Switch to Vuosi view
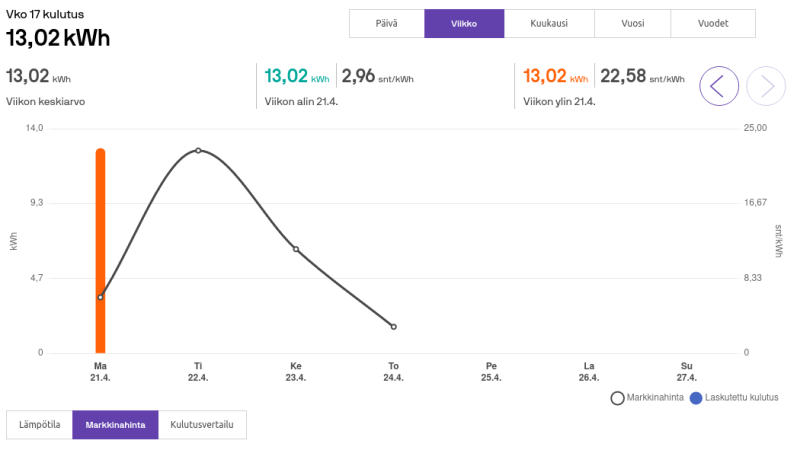The height and width of the screenshot is (450, 797). point(632,23)
